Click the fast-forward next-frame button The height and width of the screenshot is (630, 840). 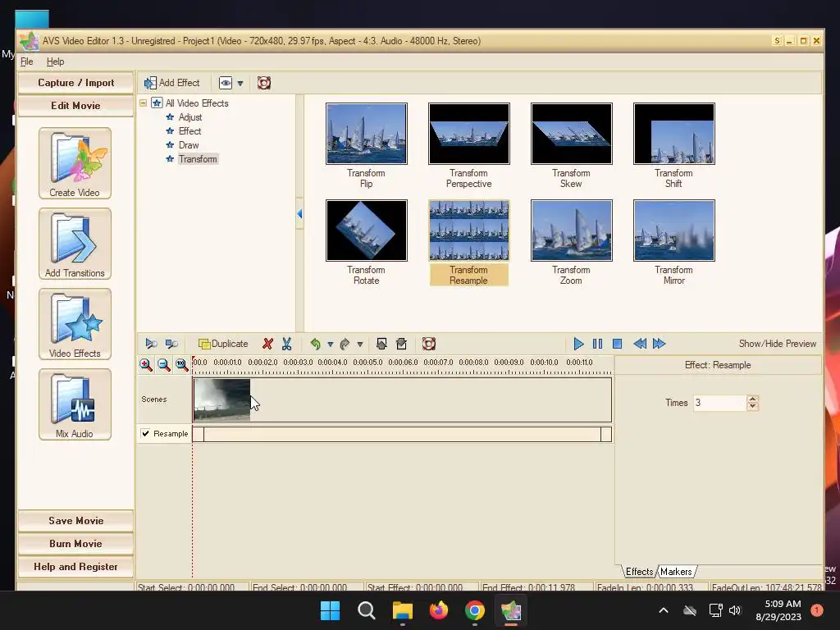[660, 344]
